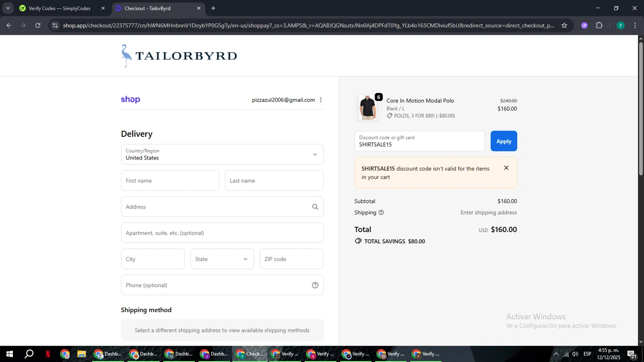The height and width of the screenshot is (362, 644).
Task: Select the Apartment, suite, etc. field
Action: [x=222, y=233]
